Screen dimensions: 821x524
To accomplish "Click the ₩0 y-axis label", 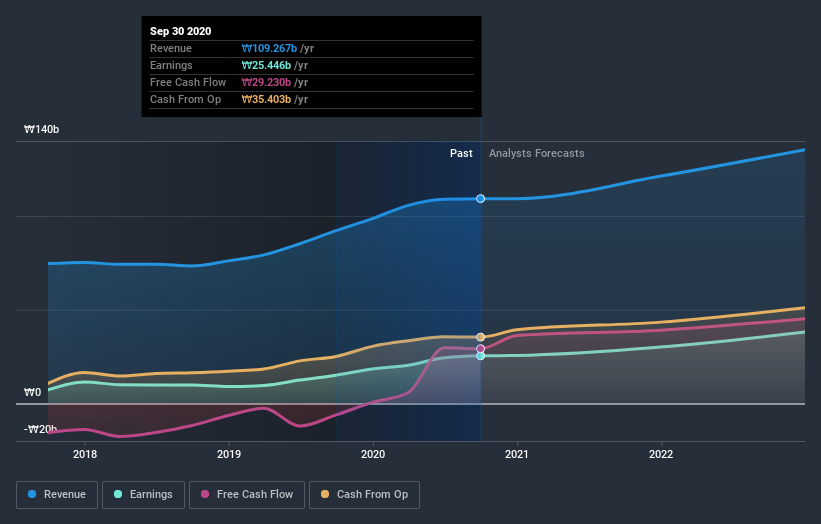I will tap(32, 393).
